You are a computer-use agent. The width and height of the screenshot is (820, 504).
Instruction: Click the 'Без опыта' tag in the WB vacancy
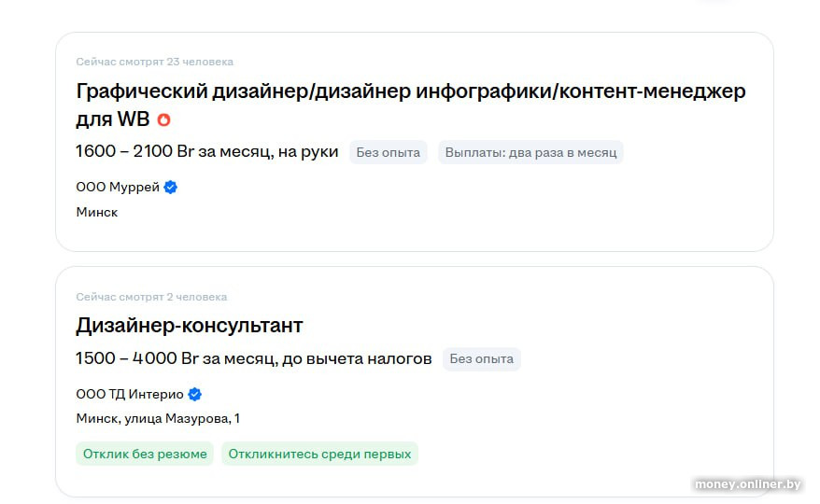coord(388,152)
